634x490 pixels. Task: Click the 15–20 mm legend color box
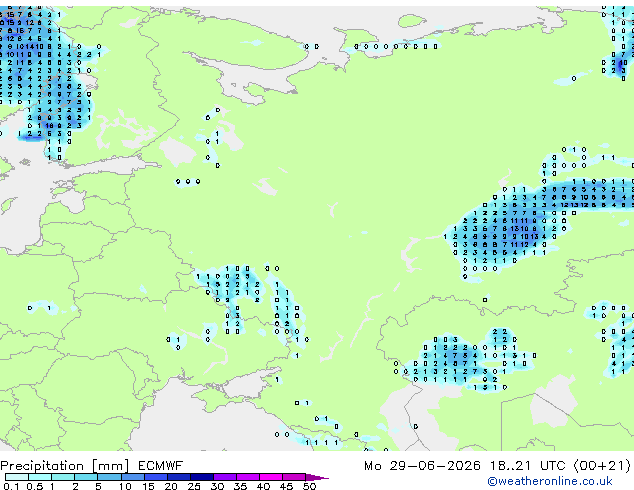[x=156, y=477]
